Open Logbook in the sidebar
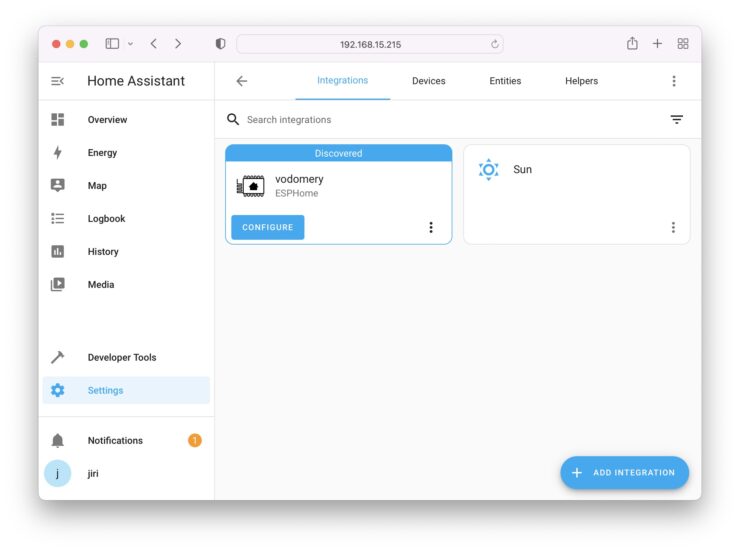740x551 pixels. pos(126,218)
